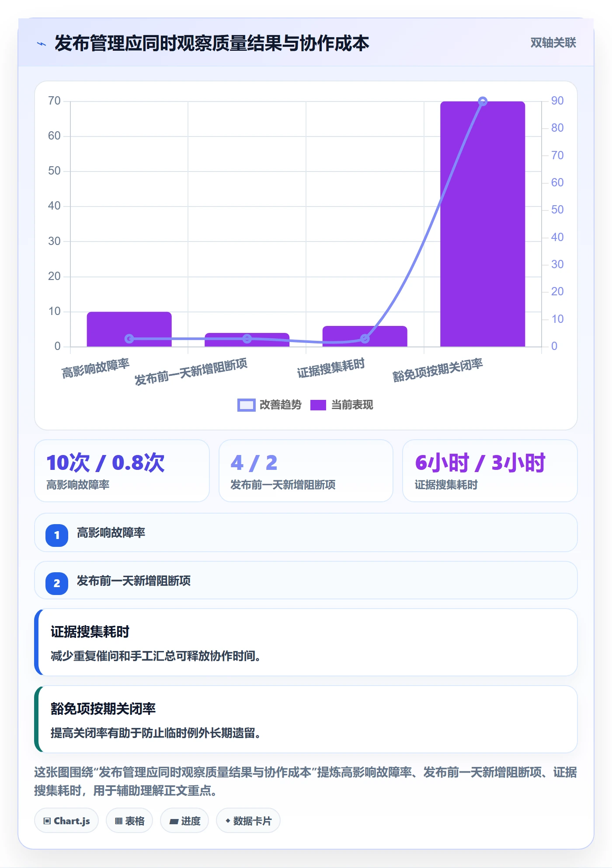Image resolution: width=612 pixels, height=868 pixels.
Task: Select the 进度 tag
Action: click(x=184, y=821)
